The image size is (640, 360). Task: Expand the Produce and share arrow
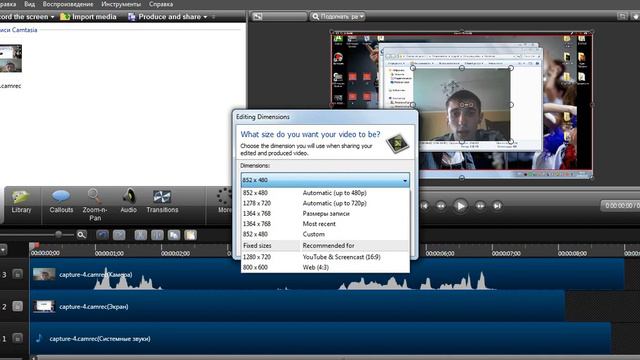click(205, 17)
